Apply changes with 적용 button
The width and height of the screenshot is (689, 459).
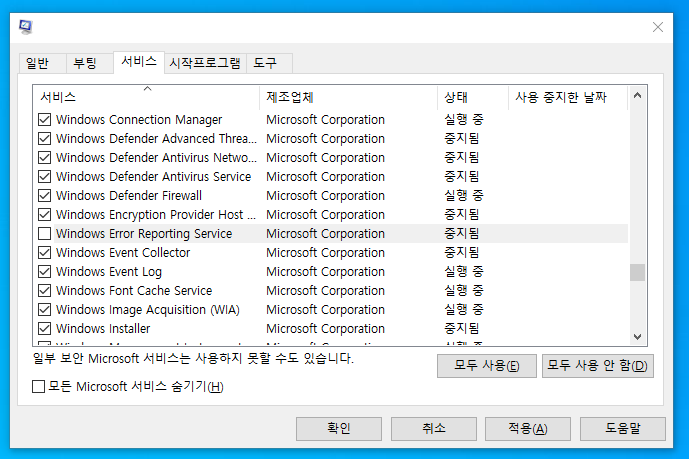pyautogui.click(x=528, y=429)
